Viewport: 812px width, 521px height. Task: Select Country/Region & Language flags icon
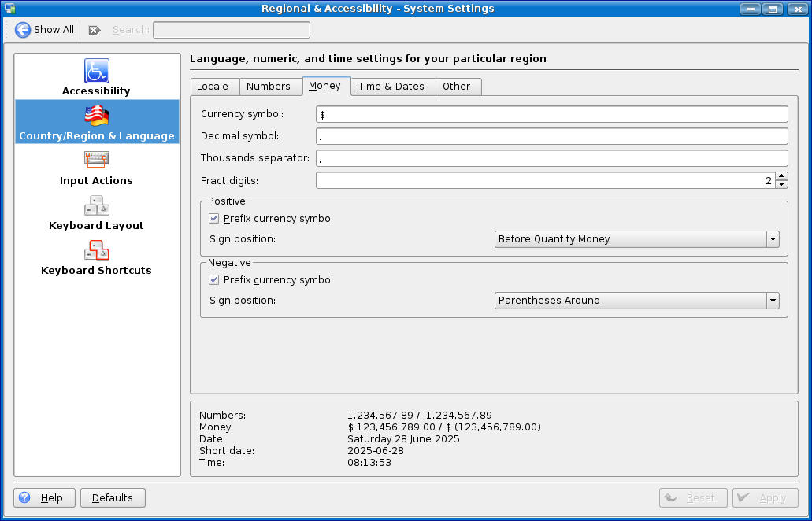pyautogui.click(x=97, y=116)
